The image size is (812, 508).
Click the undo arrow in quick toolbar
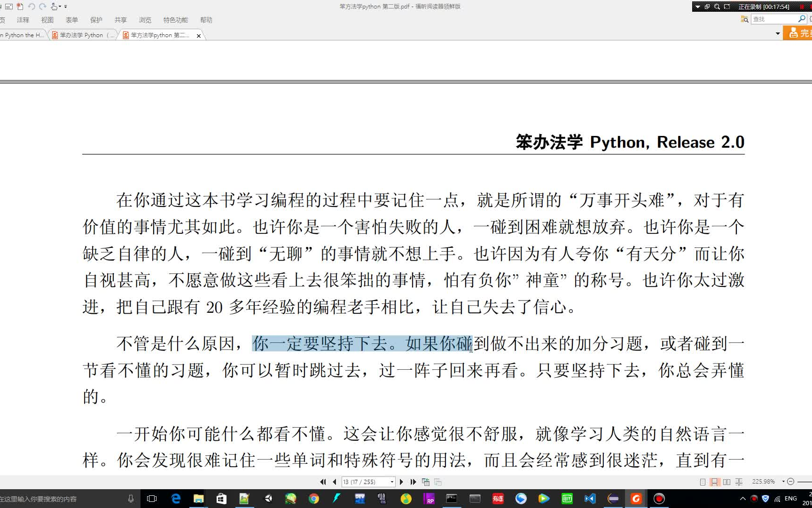pos(31,7)
